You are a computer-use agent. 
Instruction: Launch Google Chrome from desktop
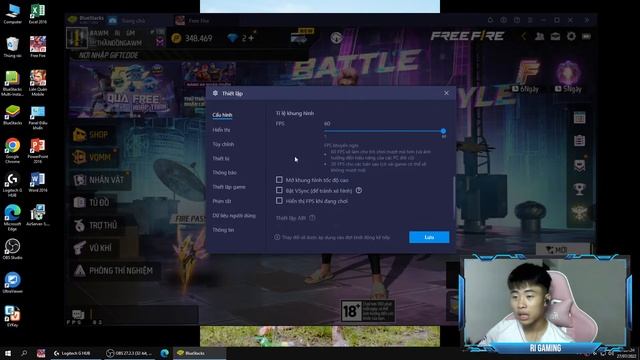pos(13,151)
